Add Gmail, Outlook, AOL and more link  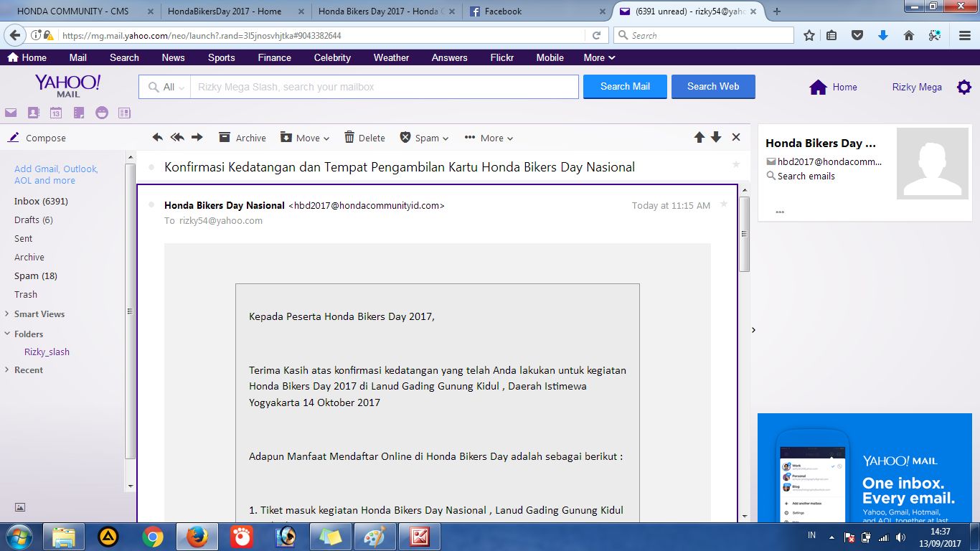coord(56,174)
